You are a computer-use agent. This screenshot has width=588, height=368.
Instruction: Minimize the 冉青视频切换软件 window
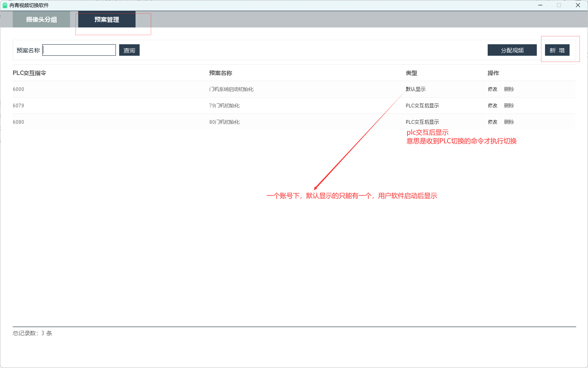point(540,5)
